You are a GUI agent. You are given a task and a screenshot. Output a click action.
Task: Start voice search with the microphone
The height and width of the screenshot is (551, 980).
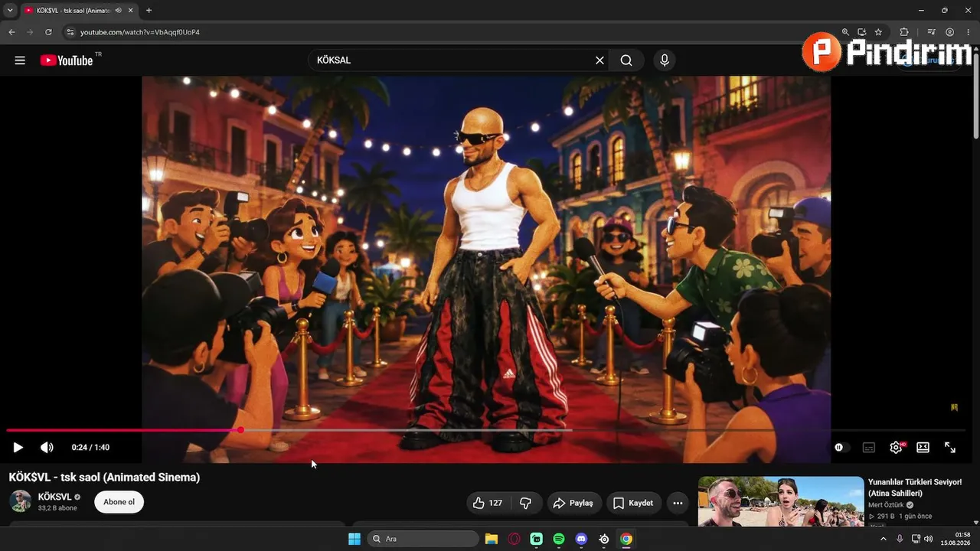[664, 60]
